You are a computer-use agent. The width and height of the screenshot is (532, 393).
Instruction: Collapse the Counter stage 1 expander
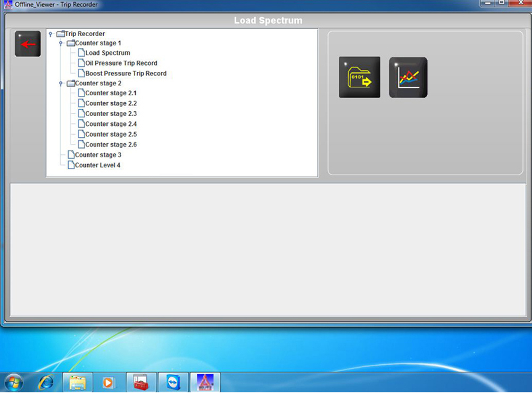tap(61, 43)
